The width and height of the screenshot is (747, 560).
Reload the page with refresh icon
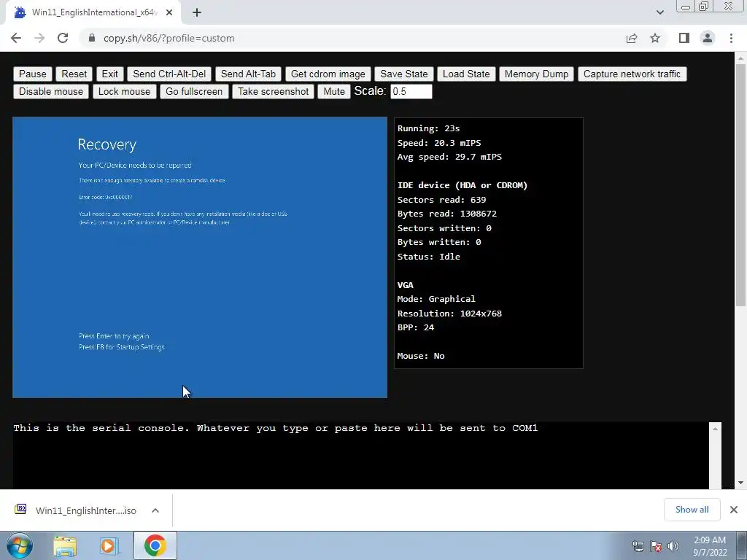click(63, 38)
